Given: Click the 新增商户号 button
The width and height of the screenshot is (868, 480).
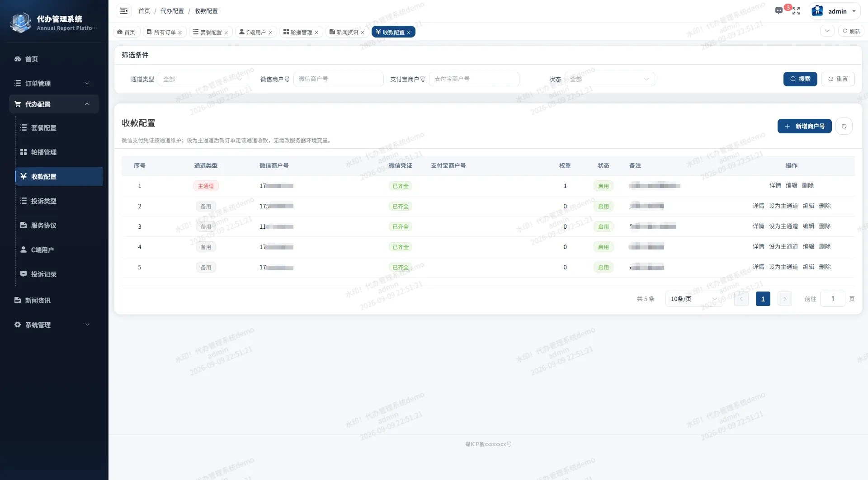Looking at the screenshot, I should coord(805,126).
